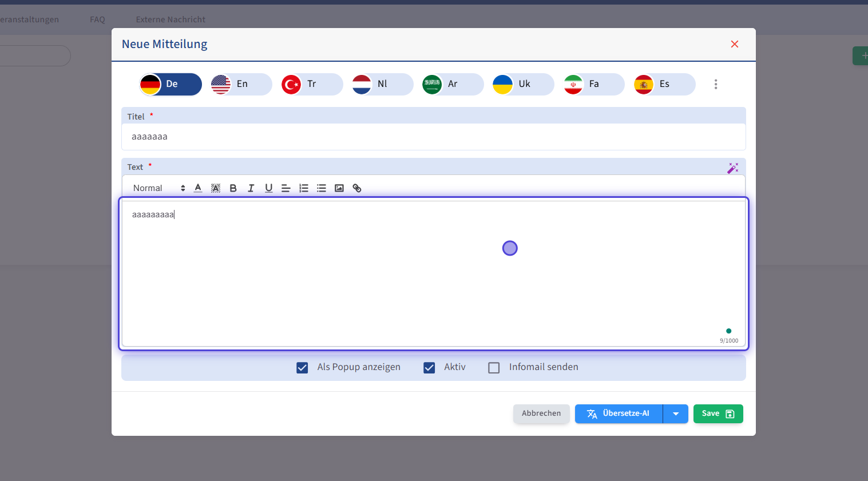
Task: Open more languages three-dot menu
Action: tap(715, 85)
